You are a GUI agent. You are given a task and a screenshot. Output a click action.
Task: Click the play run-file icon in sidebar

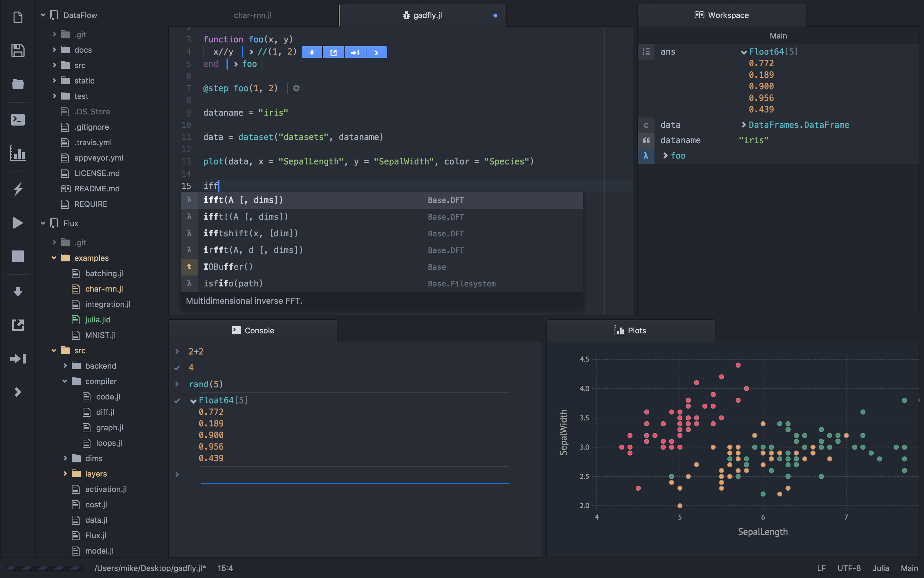point(18,223)
